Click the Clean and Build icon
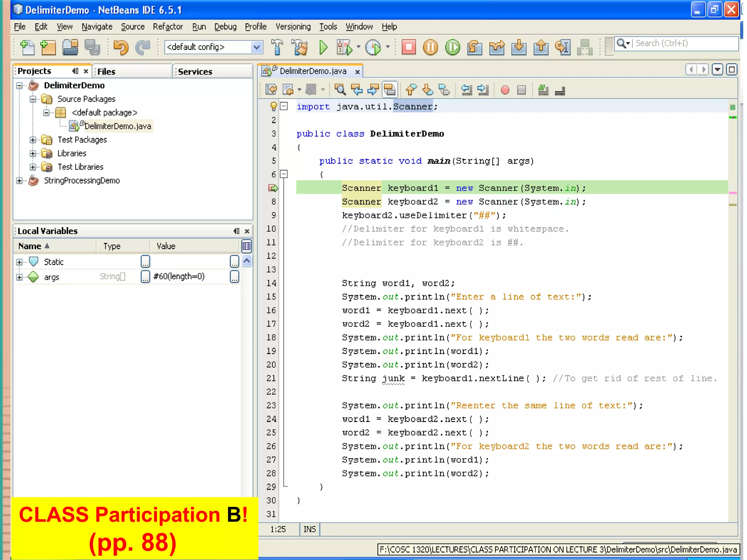Screen dimensions: 747x560 click(x=300, y=47)
